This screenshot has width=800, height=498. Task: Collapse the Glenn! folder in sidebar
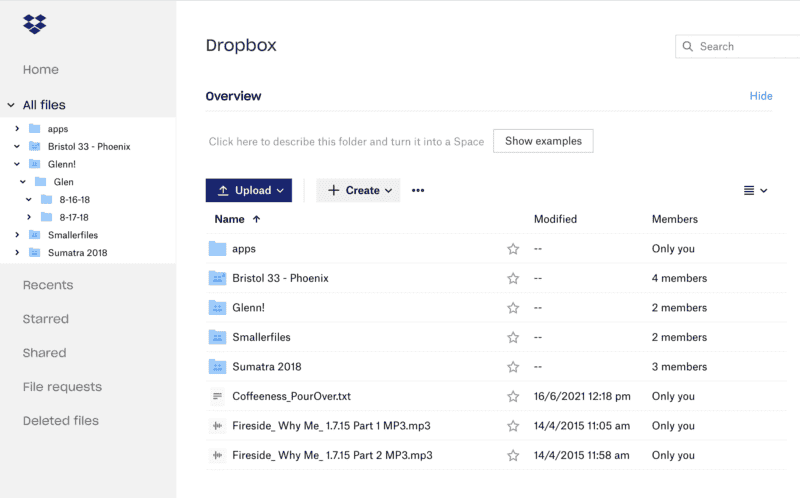coord(17,164)
